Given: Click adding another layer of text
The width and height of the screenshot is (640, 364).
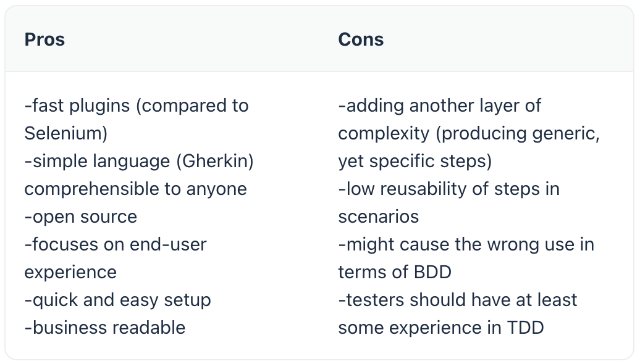Looking at the screenshot, I should tap(440, 106).
